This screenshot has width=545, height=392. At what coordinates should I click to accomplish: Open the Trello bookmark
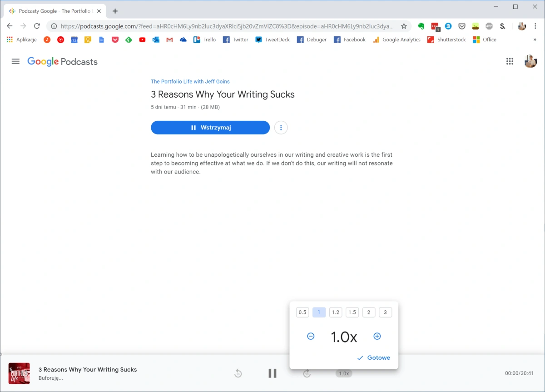[204, 40]
